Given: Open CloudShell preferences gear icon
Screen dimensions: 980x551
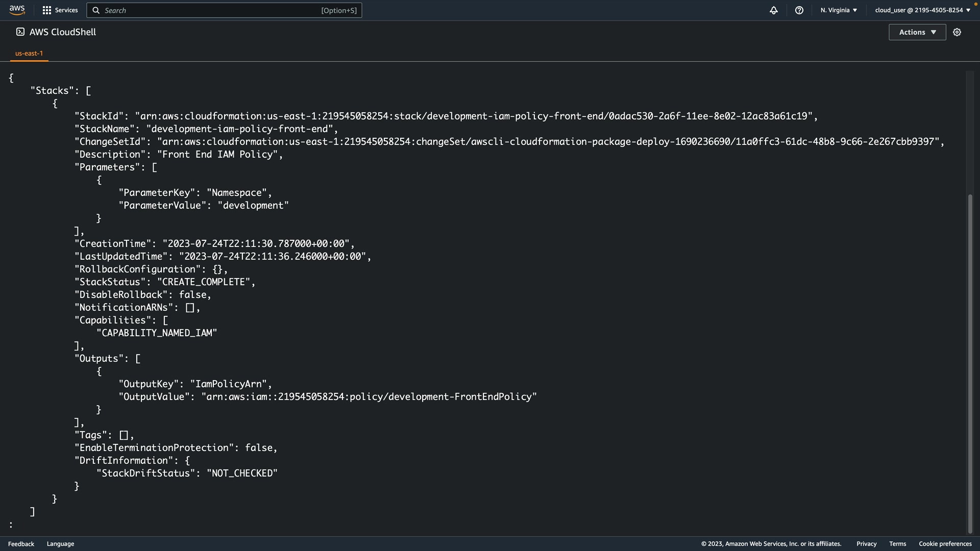Looking at the screenshot, I should [957, 32].
